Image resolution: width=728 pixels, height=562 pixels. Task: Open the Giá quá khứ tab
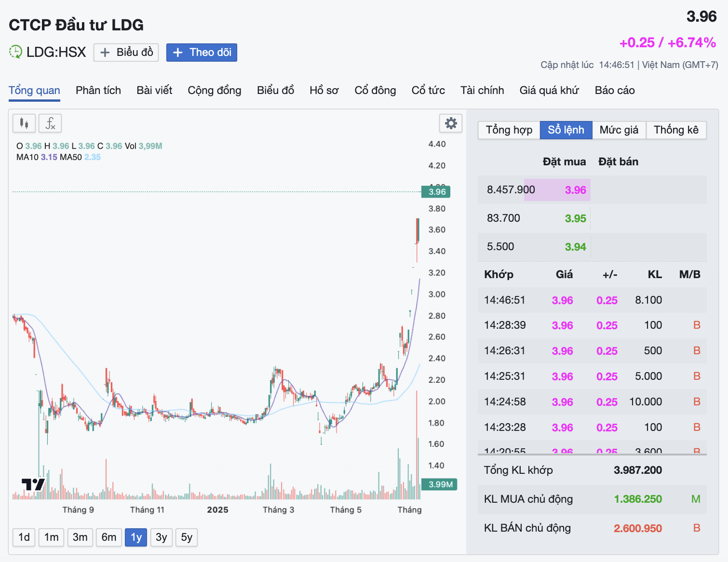549,91
